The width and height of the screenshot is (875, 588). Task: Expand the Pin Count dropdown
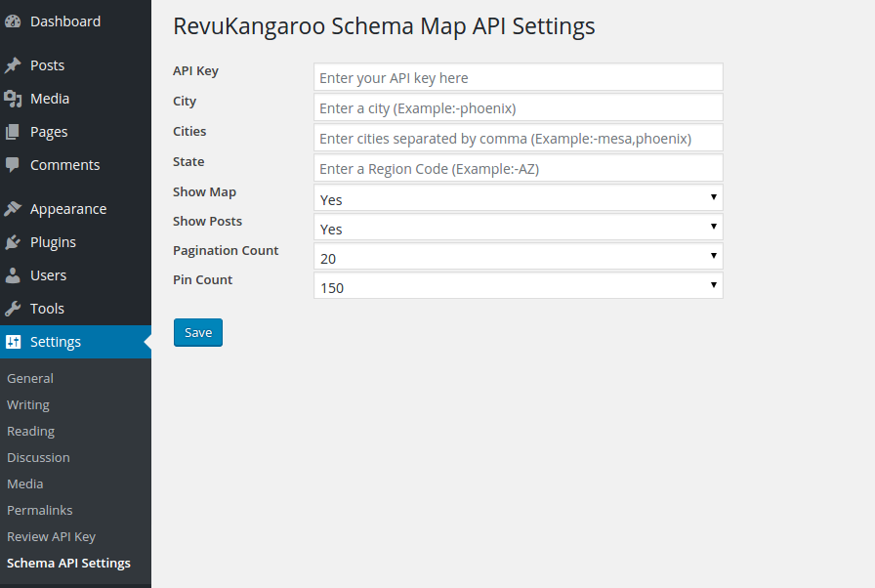click(519, 285)
